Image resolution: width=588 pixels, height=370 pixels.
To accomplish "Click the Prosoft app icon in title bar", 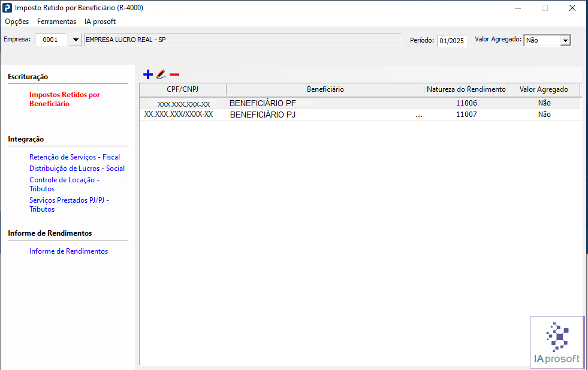I will [7, 8].
